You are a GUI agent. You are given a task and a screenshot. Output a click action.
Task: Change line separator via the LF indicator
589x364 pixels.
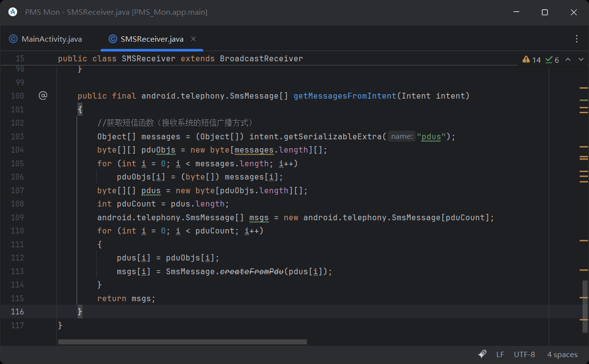500,354
